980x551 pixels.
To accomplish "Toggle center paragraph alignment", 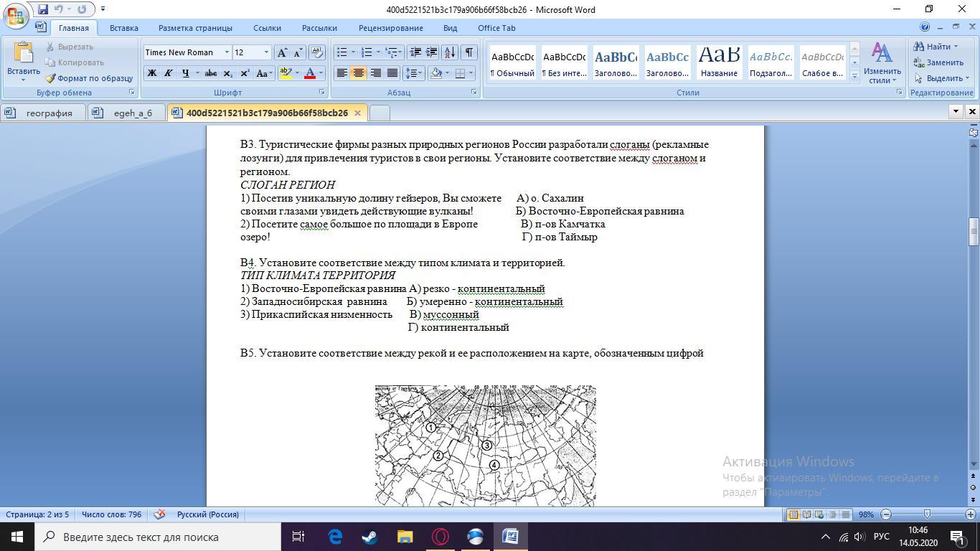I will (x=358, y=73).
